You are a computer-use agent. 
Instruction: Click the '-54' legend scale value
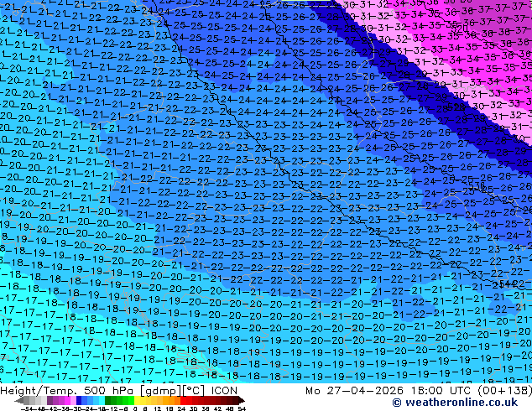[x=26, y=409]
